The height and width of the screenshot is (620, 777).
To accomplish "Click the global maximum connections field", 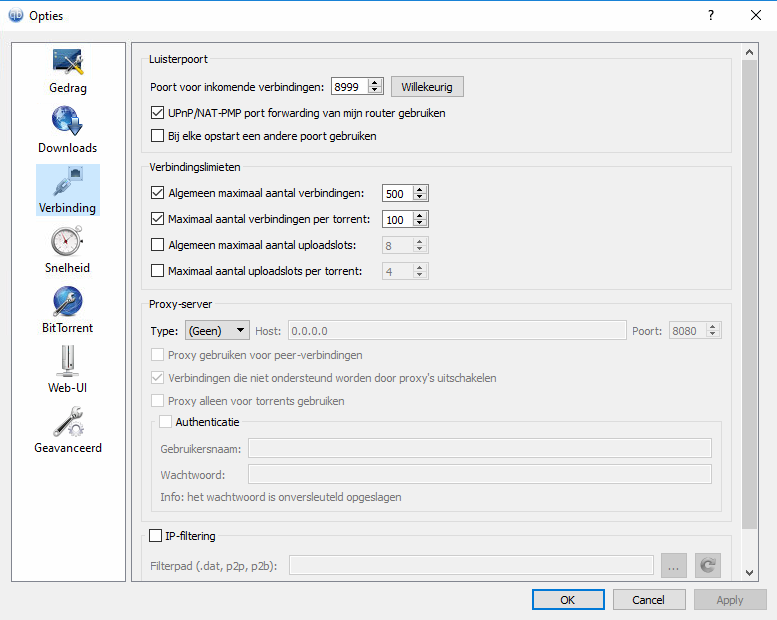I will 397,193.
